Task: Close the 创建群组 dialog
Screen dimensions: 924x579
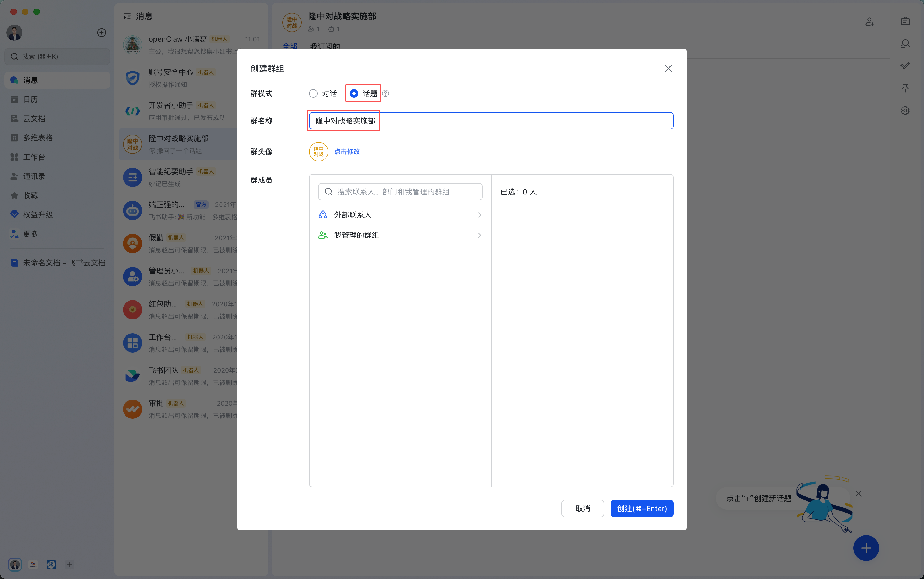Action: [668, 69]
